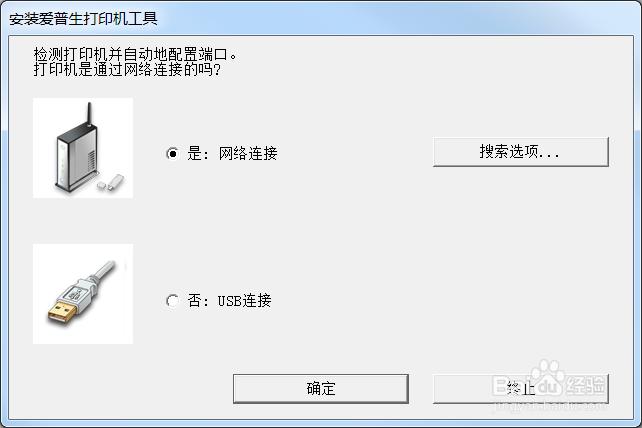The height and width of the screenshot is (428, 642).
Task: Click the router's front LED panel
Action: [62, 163]
